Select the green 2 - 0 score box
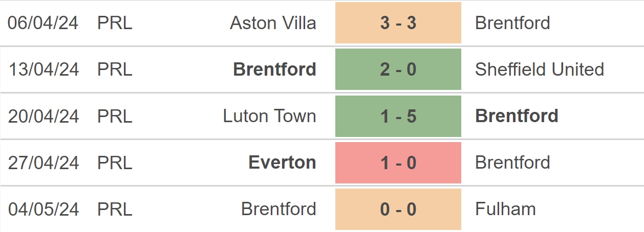644x232 pixels. [x=398, y=69]
